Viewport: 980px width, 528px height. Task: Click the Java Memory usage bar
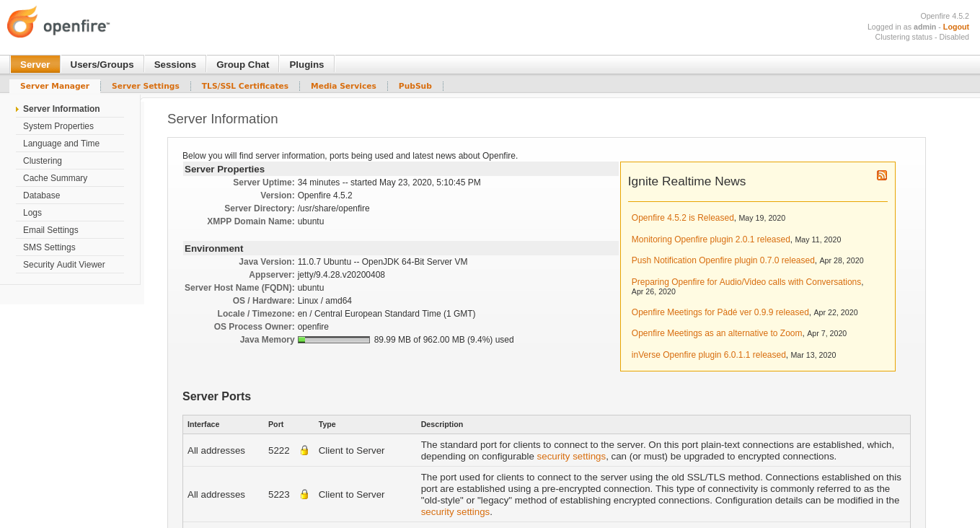pyautogui.click(x=334, y=340)
